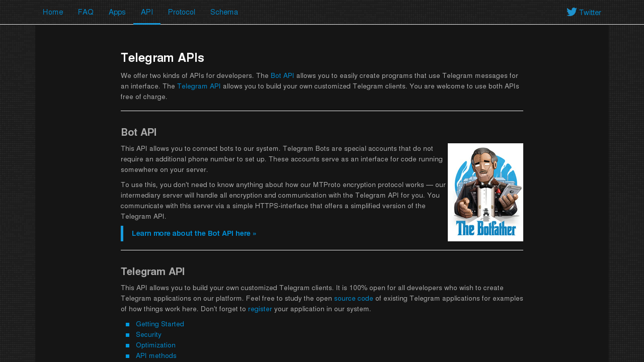Open the Security list link
644x362 pixels.
point(148,335)
